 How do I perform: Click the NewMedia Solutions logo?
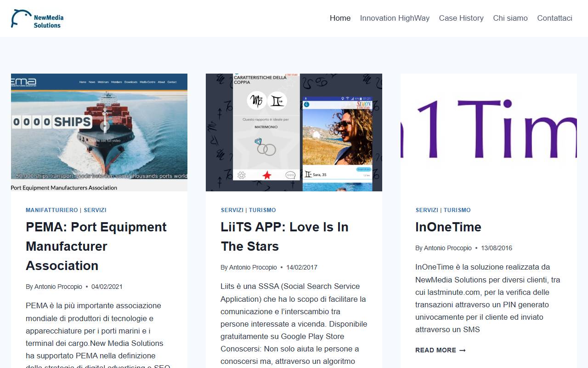click(37, 18)
